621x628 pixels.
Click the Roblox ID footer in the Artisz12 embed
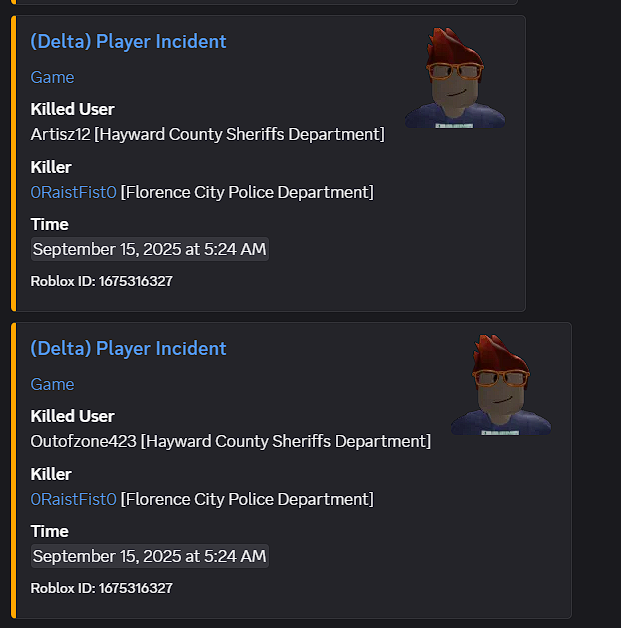101,281
